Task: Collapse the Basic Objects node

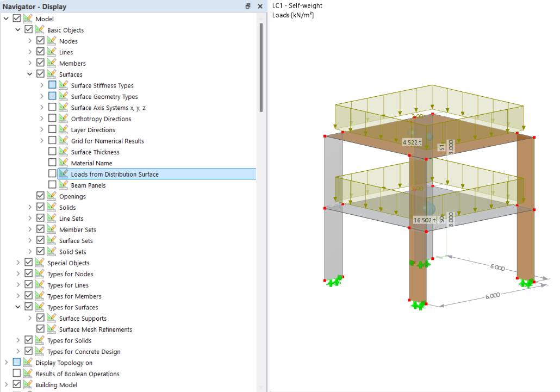Action: click(x=18, y=30)
